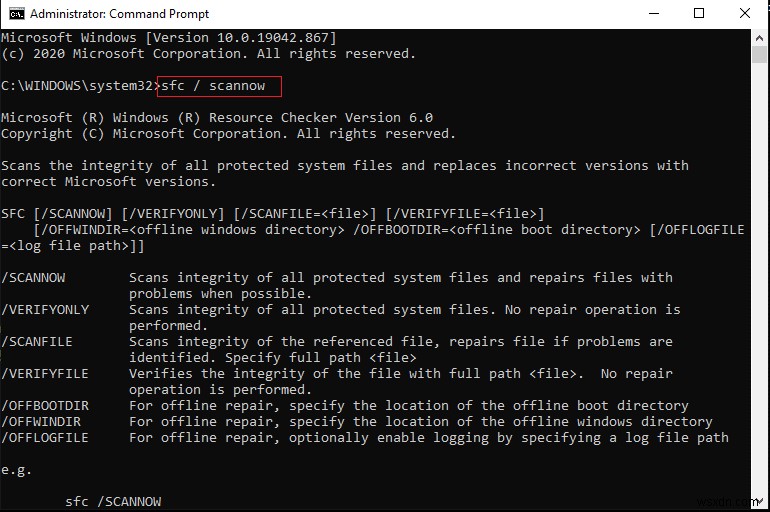
Task: Minimize the Command Prompt window
Action: (651, 14)
